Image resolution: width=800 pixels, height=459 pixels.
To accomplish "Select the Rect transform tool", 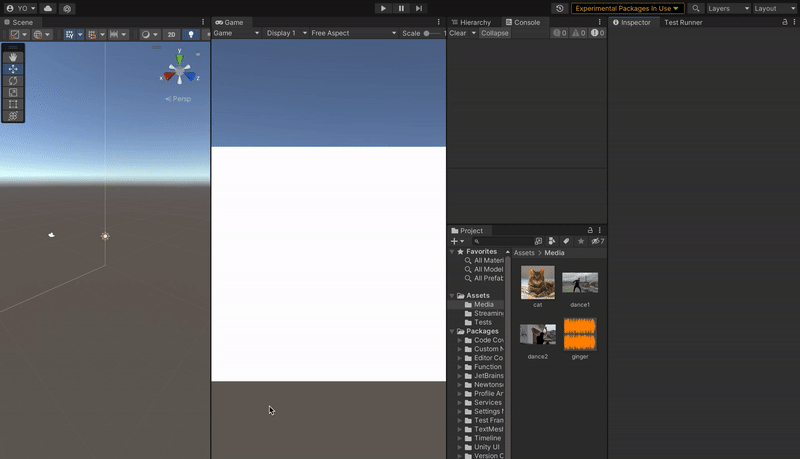I will [x=13, y=104].
